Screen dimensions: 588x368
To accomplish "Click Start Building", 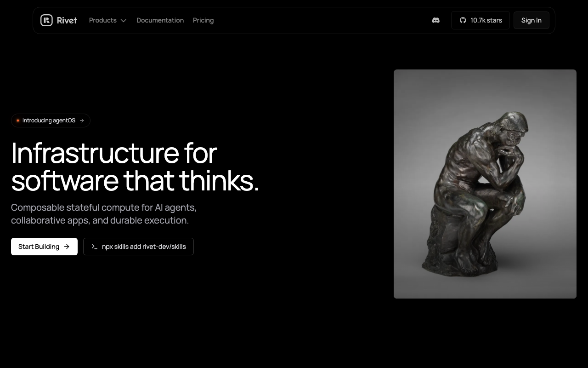I will tap(44, 247).
